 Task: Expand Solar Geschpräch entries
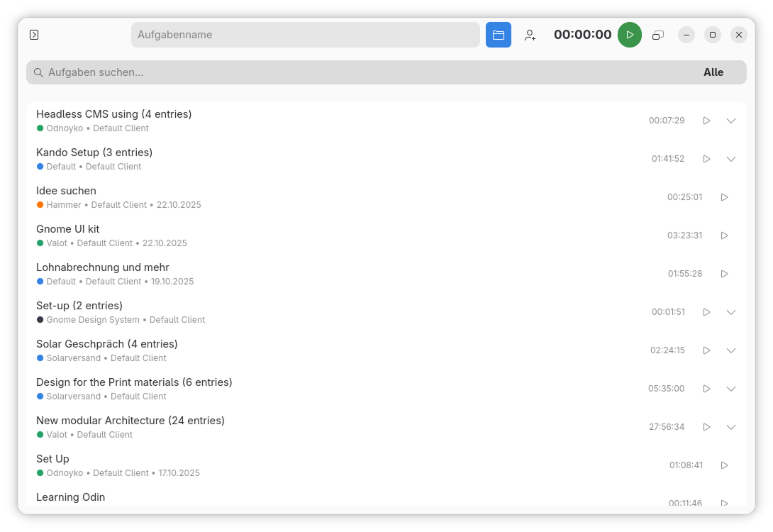[x=731, y=350]
